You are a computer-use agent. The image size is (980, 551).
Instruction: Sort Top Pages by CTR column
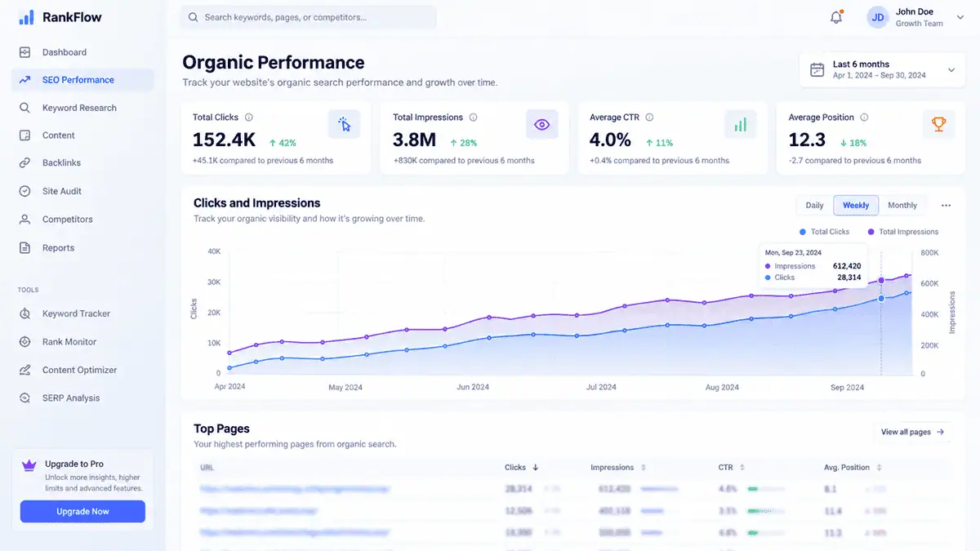pos(732,468)
